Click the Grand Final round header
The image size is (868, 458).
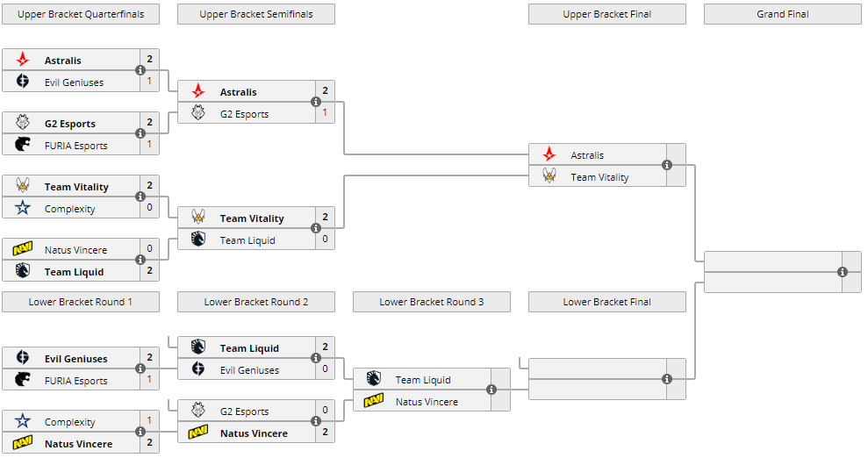[782, 14]
